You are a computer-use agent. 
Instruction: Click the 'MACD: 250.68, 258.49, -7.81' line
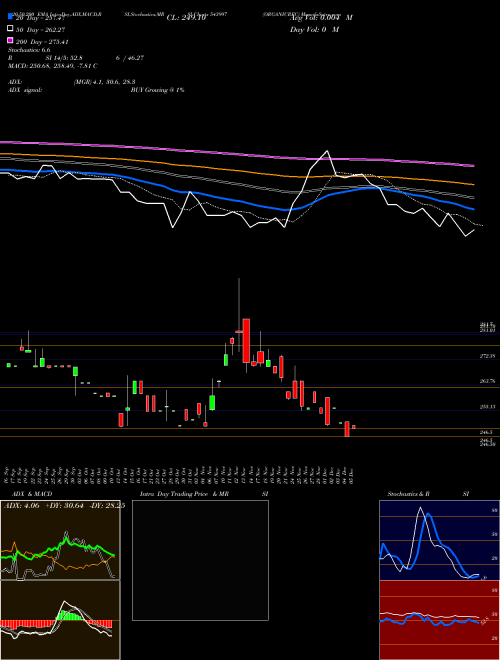click(53, 66)
